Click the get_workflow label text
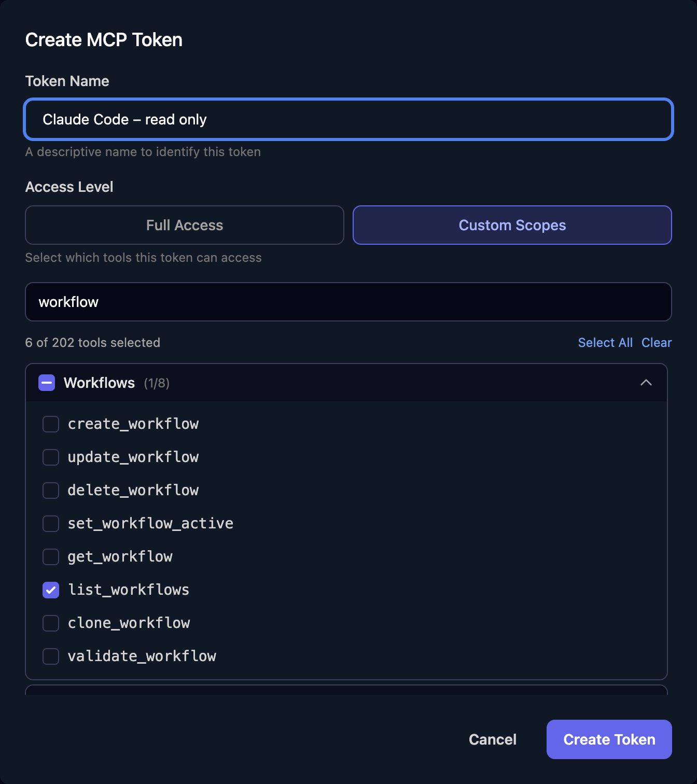Screen dimensions: 697x784 pos(120,557)
